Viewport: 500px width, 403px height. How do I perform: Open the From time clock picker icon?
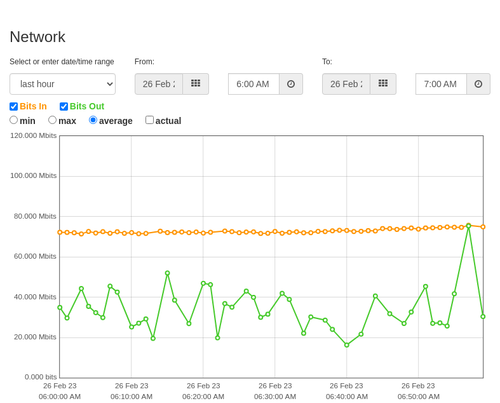[x=291, y=84]
